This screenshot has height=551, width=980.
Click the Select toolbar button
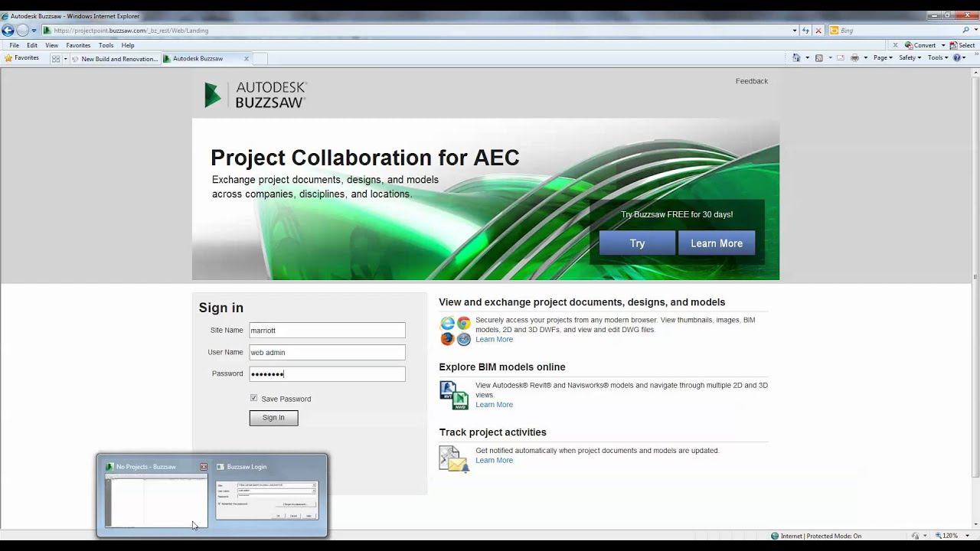coord(962,45)
